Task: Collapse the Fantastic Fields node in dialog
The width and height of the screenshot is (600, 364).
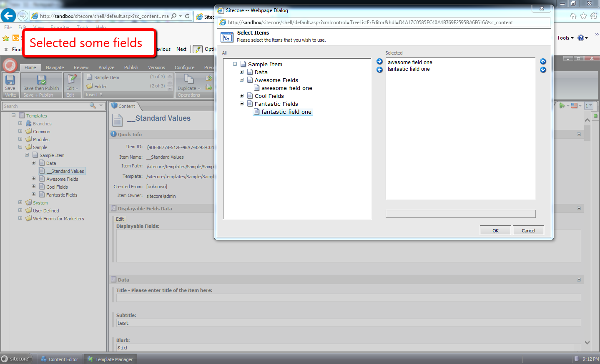Action: [x=241, y=104]
